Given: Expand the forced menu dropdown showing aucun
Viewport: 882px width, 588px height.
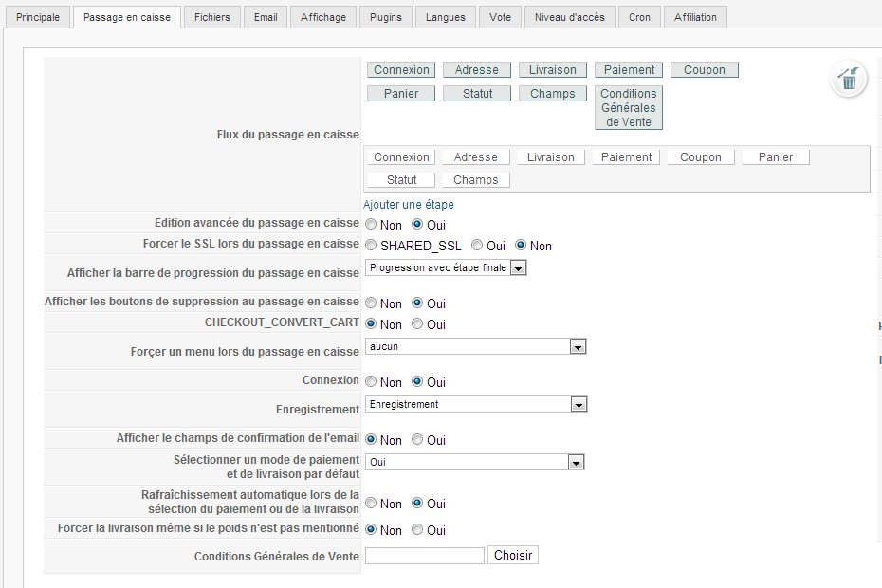Looking at the screenshot, I should point(476,347).
